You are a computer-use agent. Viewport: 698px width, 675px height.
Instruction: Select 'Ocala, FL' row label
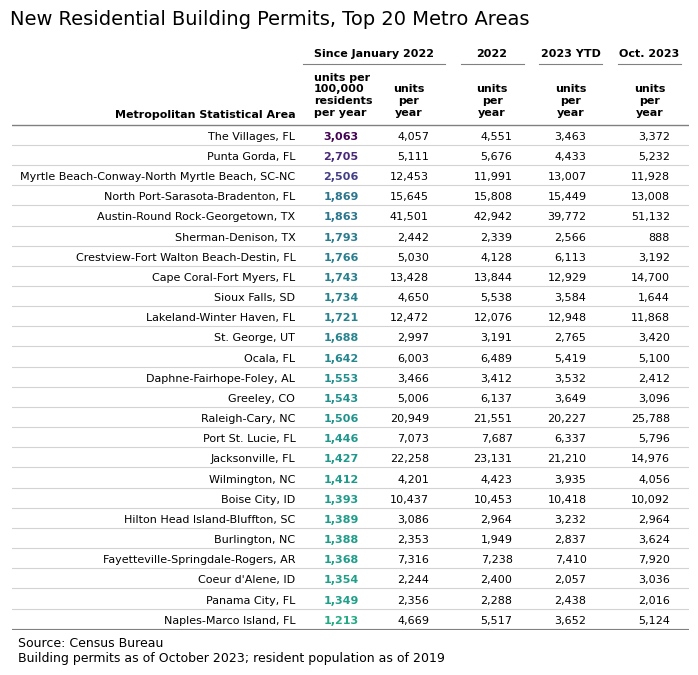(269, 358)
